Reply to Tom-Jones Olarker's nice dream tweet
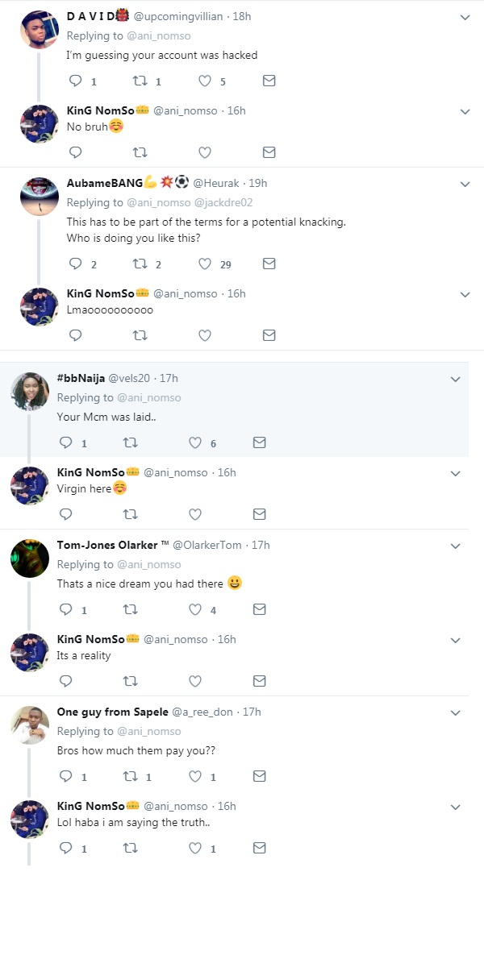Screen dimensions: 484x980 pyautogui.click(x=66, y=610)
